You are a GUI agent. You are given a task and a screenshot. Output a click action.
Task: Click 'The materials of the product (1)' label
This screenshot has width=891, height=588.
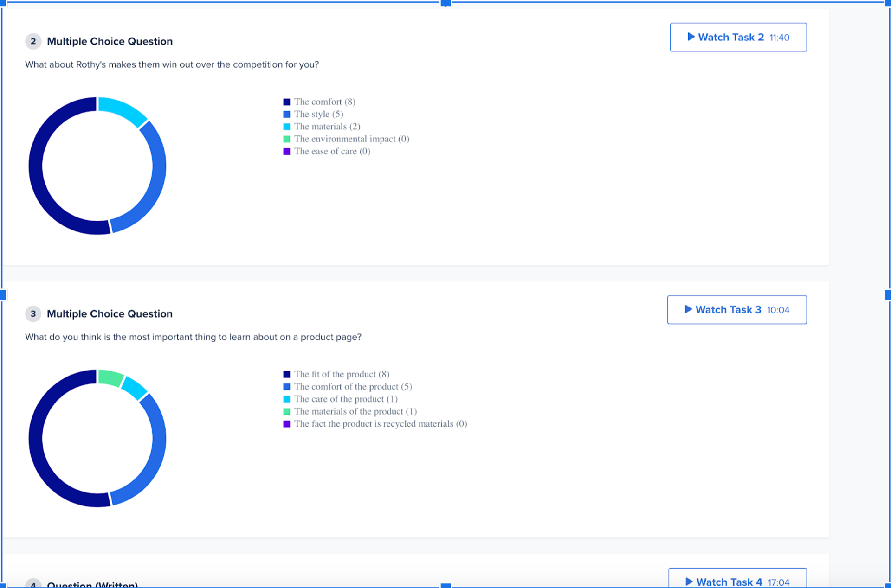click(355, 412)
